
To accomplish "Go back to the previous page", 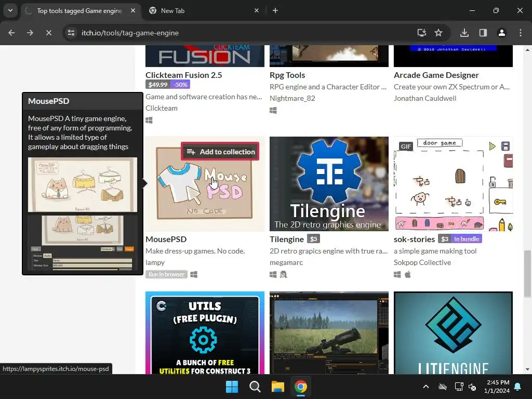I will click(11, 33).
